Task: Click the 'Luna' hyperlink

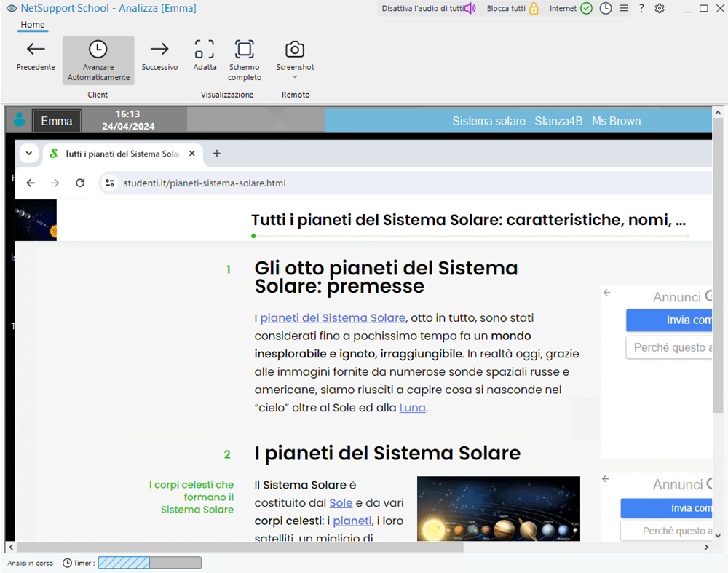Action: (412, 408)
